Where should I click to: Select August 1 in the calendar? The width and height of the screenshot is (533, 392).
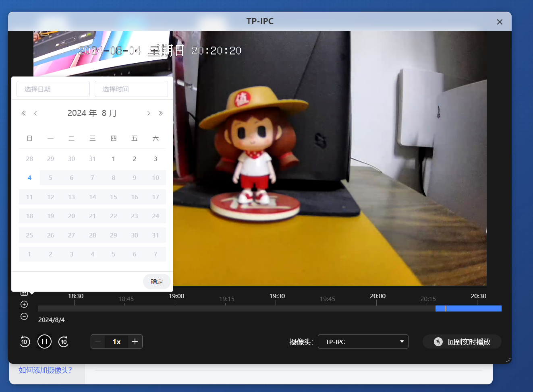114,159
